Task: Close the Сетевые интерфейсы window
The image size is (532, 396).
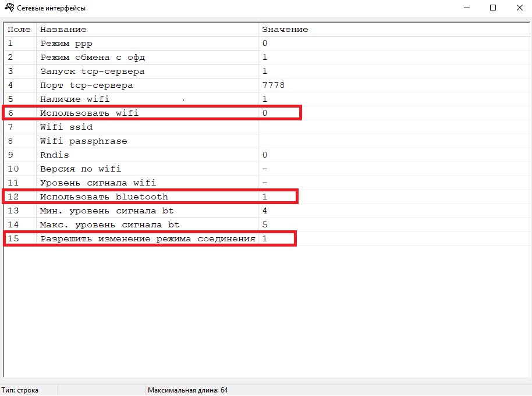Action: click(x=519, y=8)
